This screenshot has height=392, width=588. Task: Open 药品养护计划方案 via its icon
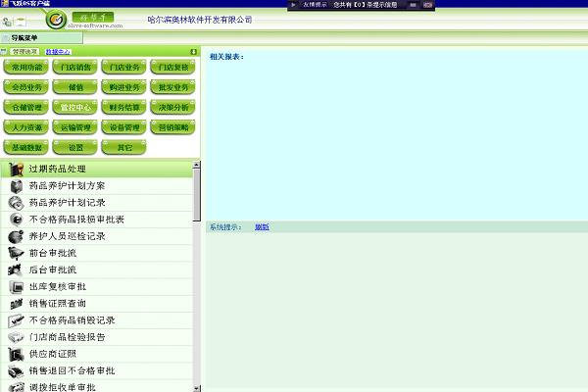17,186
